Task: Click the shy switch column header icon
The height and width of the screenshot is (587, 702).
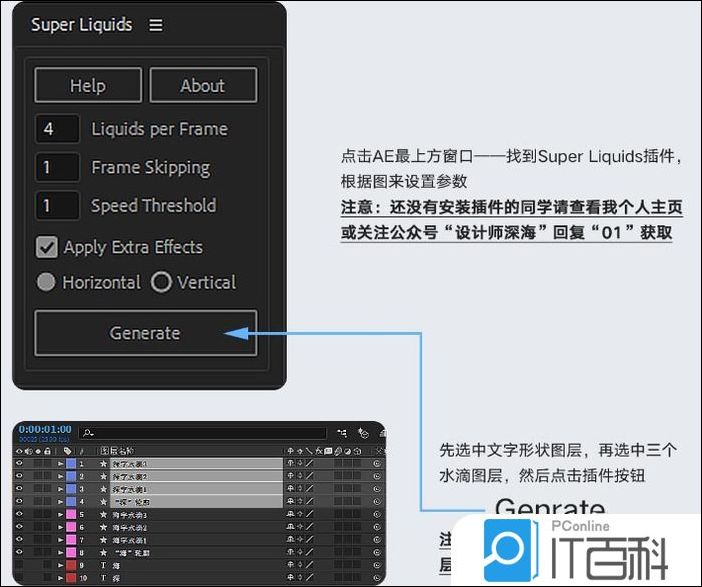Action: click(x=290, y=451)
